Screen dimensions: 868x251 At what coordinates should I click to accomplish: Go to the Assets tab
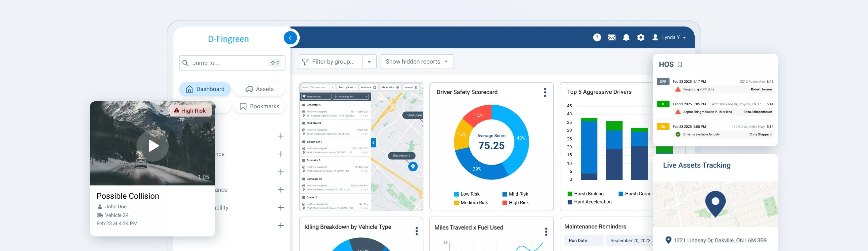[x=259, y=89]
